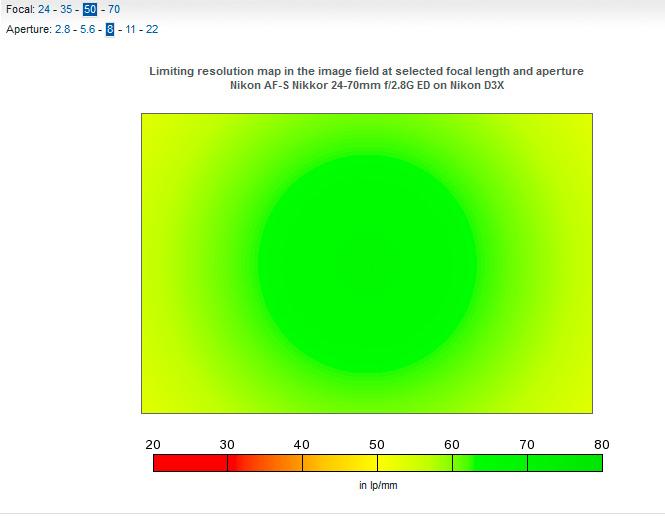
Task: Click the highlighted aperture 8
Action: pyautogui.click(x=110, y=29)
